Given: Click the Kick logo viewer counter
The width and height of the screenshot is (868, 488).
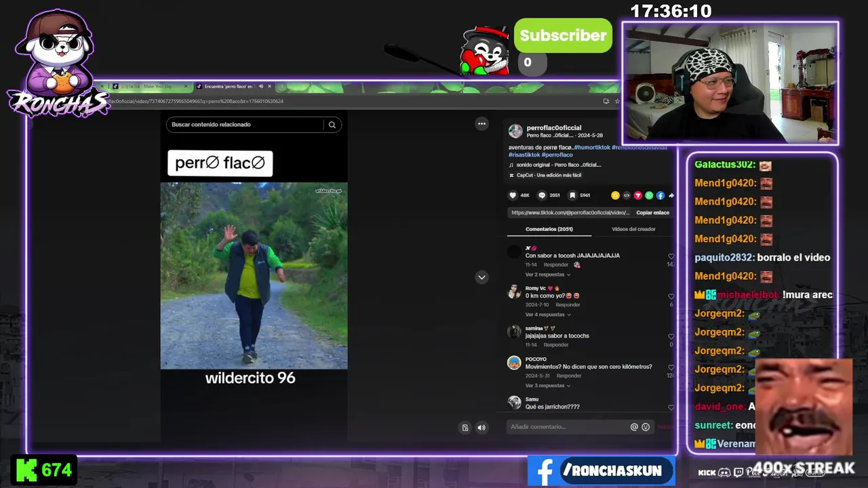Looking at the screenshot, I should [x=43, y=470].
